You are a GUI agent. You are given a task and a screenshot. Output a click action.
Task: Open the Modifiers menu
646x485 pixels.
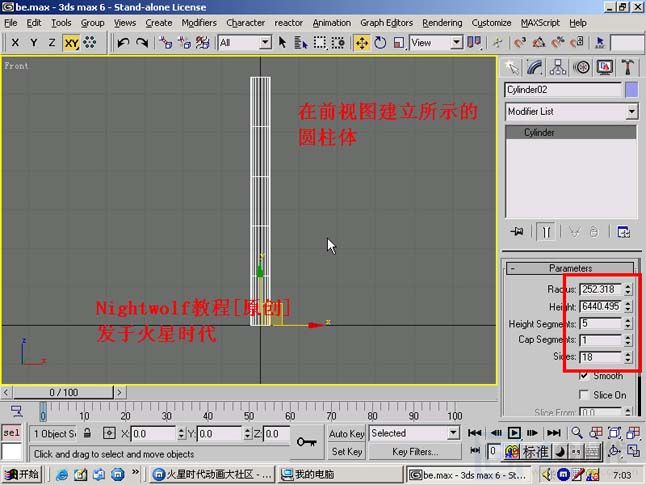click(199, 23)
